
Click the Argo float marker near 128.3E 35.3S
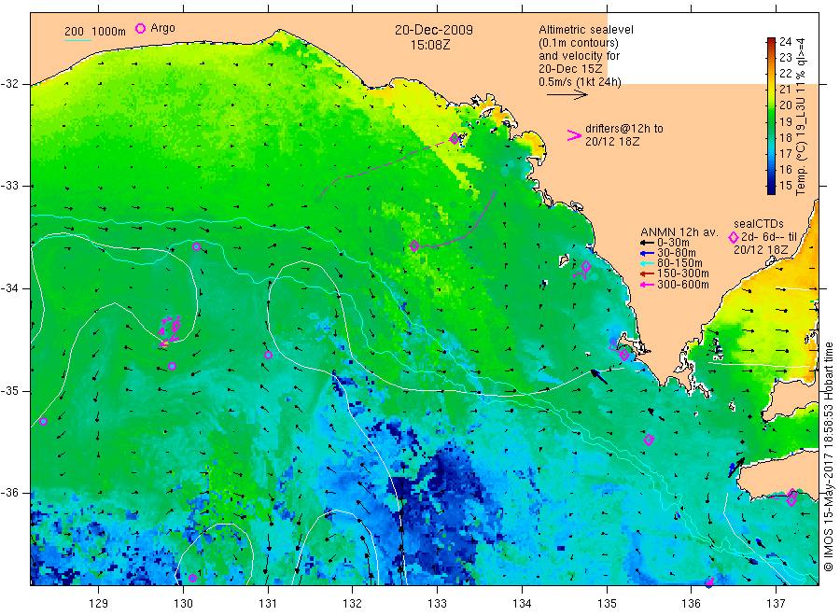point(44,422)
